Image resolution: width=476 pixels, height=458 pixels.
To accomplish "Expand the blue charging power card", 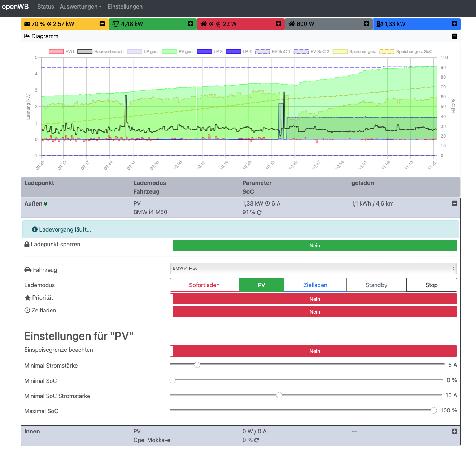I will 454,24.
